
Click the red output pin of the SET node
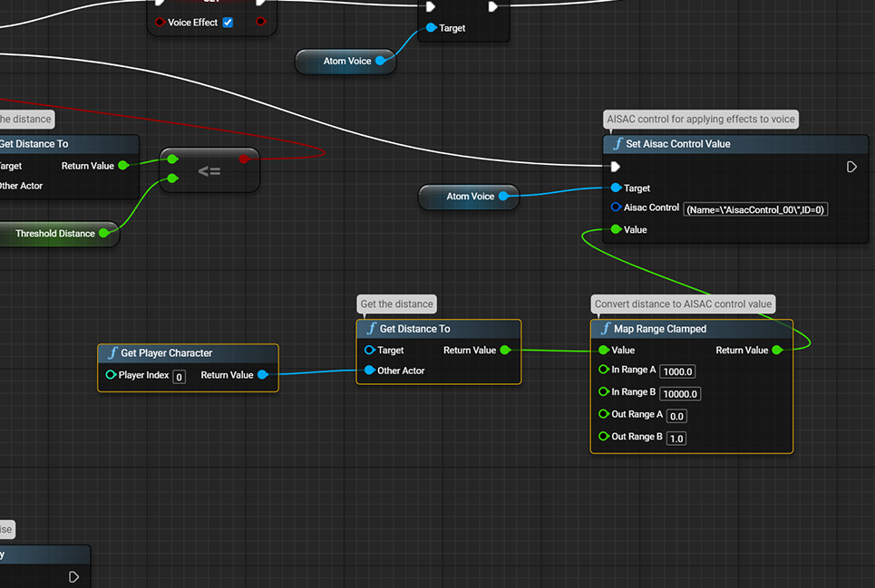click(260, 22)
